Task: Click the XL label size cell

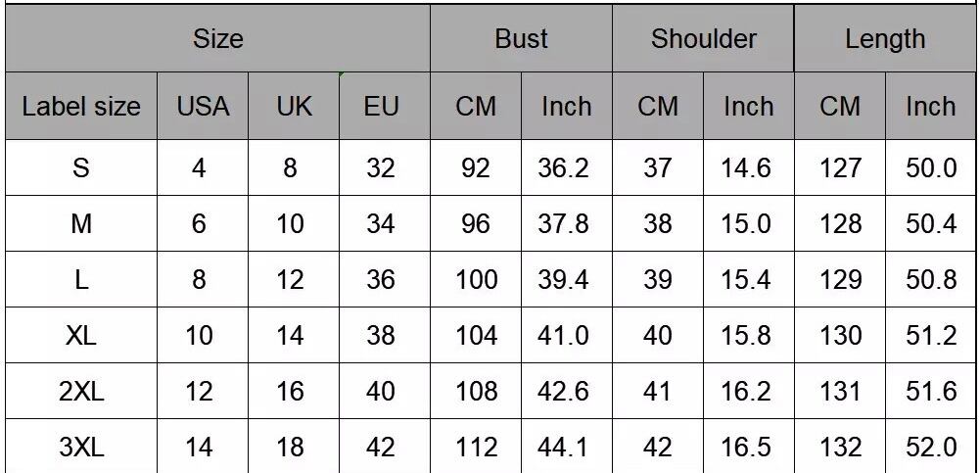Action: tap(81, 336)
